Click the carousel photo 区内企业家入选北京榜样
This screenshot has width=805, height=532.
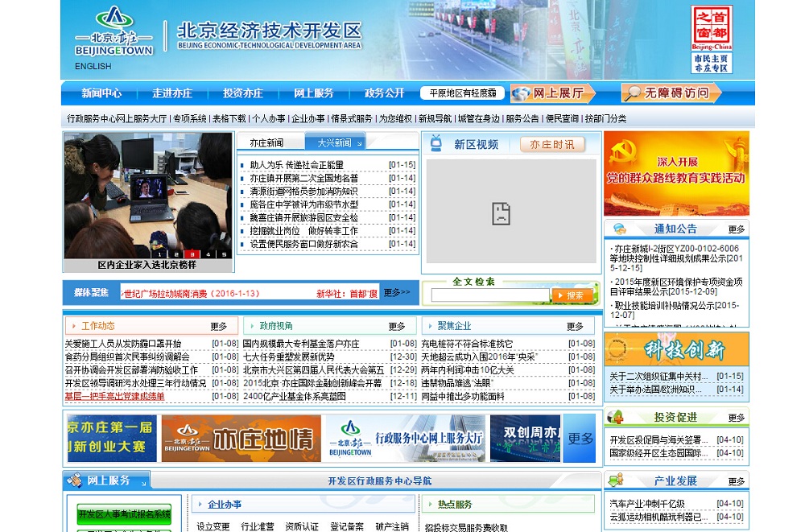[x=148, y=196]
